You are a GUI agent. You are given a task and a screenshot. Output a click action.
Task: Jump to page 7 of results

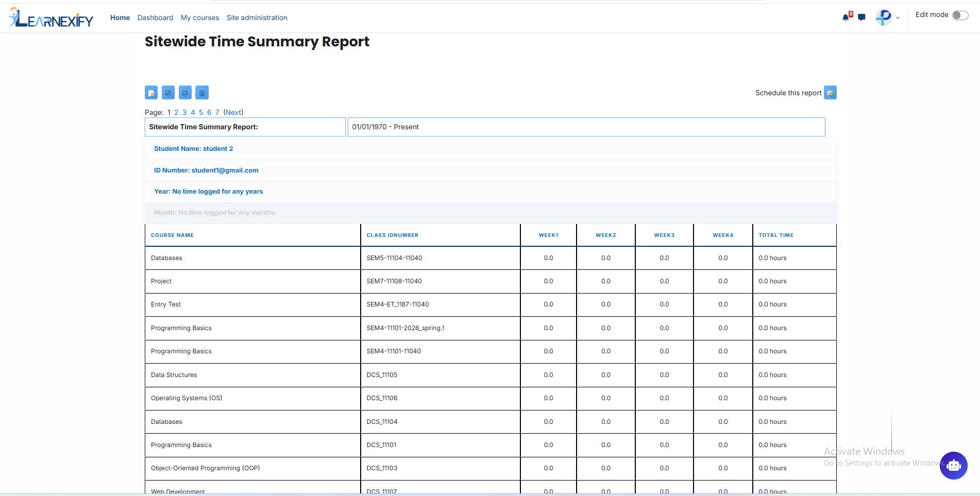point(217,112)
